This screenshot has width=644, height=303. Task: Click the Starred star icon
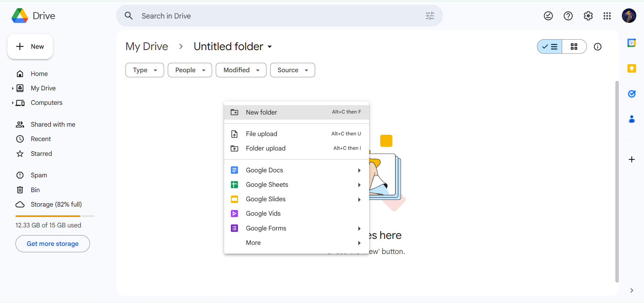pyautogui.click(x=20, y=154)
